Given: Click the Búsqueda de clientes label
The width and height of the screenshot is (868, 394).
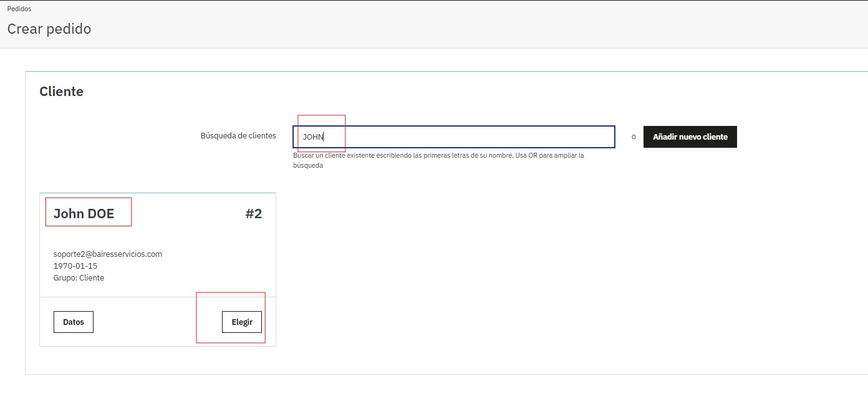Looking at the screenshot, I should 238,136.
